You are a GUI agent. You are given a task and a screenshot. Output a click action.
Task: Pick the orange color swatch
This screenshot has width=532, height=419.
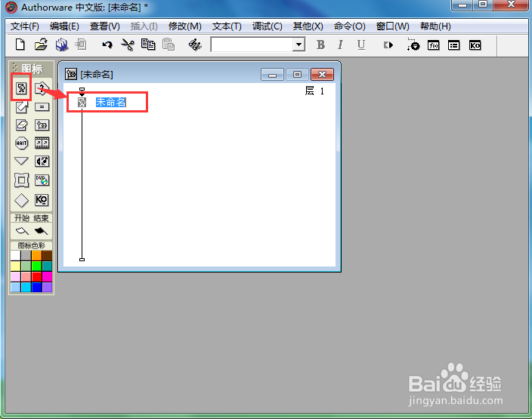36,255
